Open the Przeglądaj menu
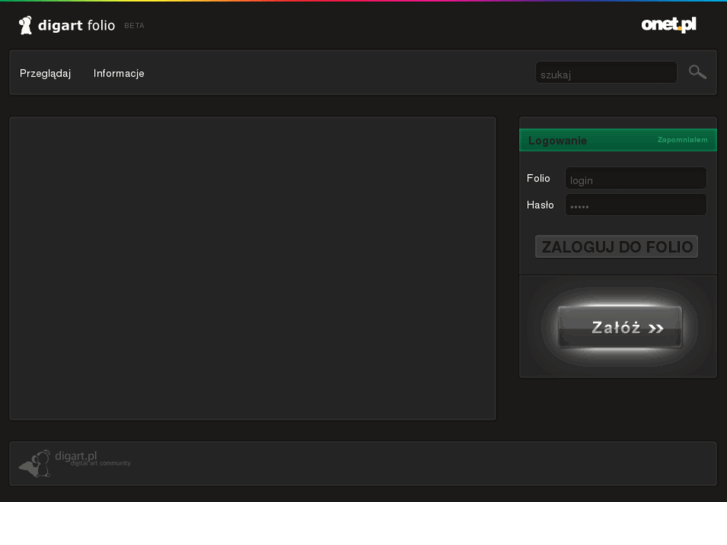727x545 pixels. pyautogui.click(x=45, y=73)
